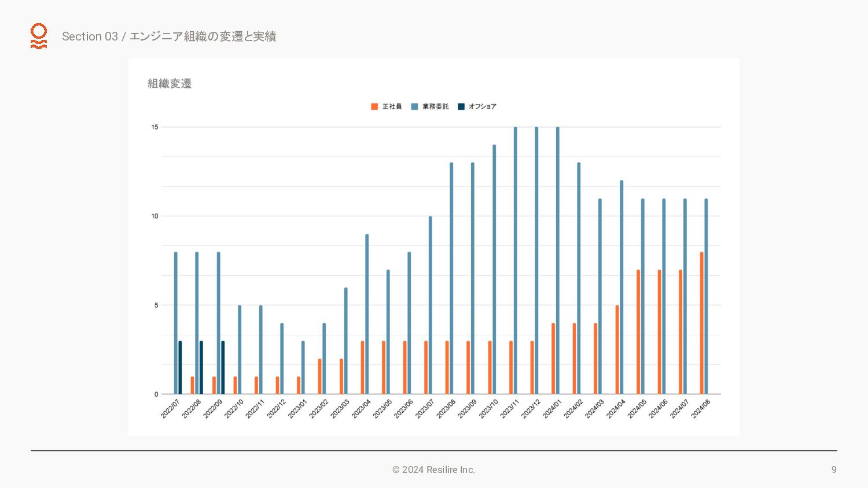
Task: Click the dark navy オフショア legend swatch
Action: click(x=461, y=106)
